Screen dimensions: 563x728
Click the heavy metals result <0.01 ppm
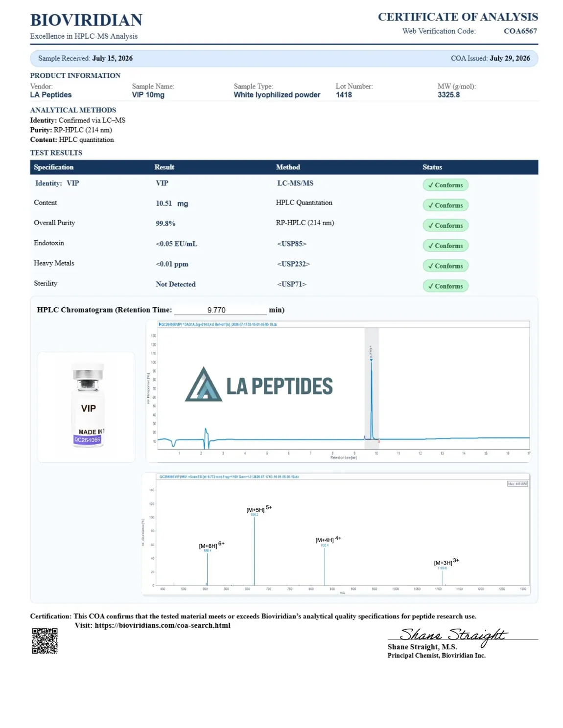172,264
